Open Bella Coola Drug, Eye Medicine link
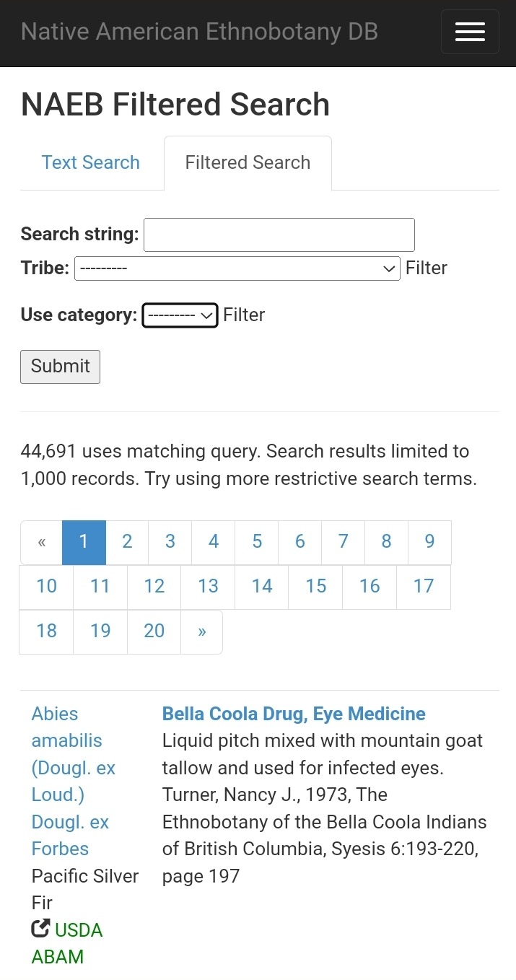Screen dimensions: 516x980 (294, 714)
